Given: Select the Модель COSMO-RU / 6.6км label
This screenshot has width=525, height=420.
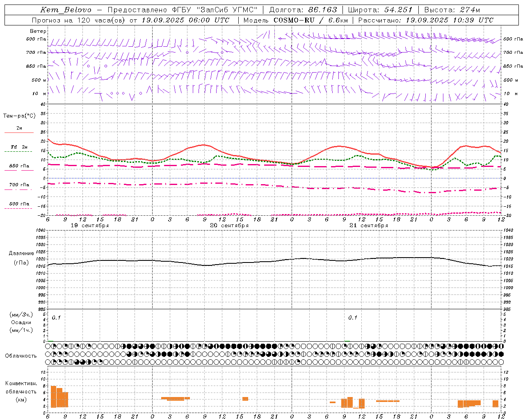Looking at the screenshot, I should click(x=296, y=20).
